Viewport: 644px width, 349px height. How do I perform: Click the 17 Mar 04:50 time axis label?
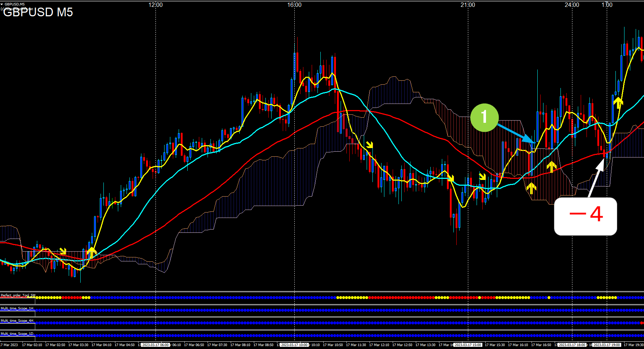pyautogui.click(x=125, y=345)
